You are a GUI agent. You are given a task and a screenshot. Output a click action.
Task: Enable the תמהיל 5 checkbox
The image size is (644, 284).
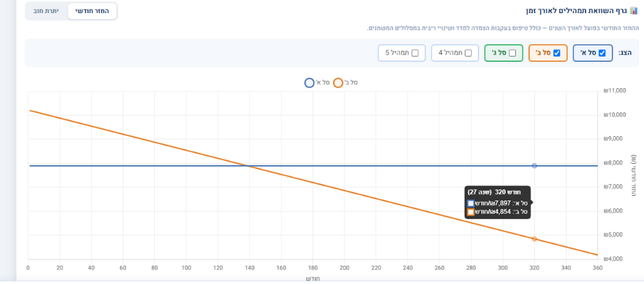[415, 53]
